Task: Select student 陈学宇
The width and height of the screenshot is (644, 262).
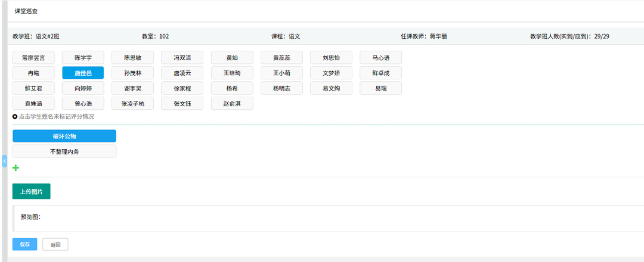Action: [x=83, y=58]
